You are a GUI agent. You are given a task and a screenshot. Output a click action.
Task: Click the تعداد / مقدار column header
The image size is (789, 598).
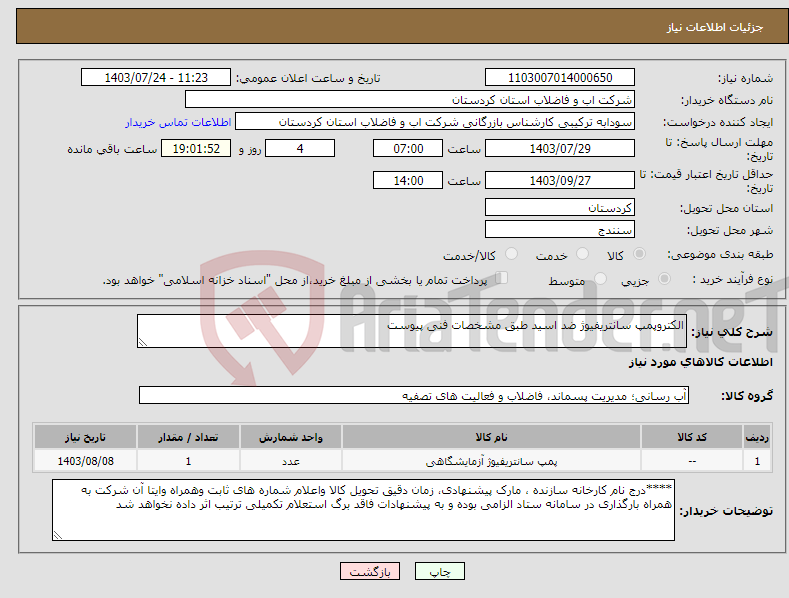pyautogui.click(x=188, y=437)
